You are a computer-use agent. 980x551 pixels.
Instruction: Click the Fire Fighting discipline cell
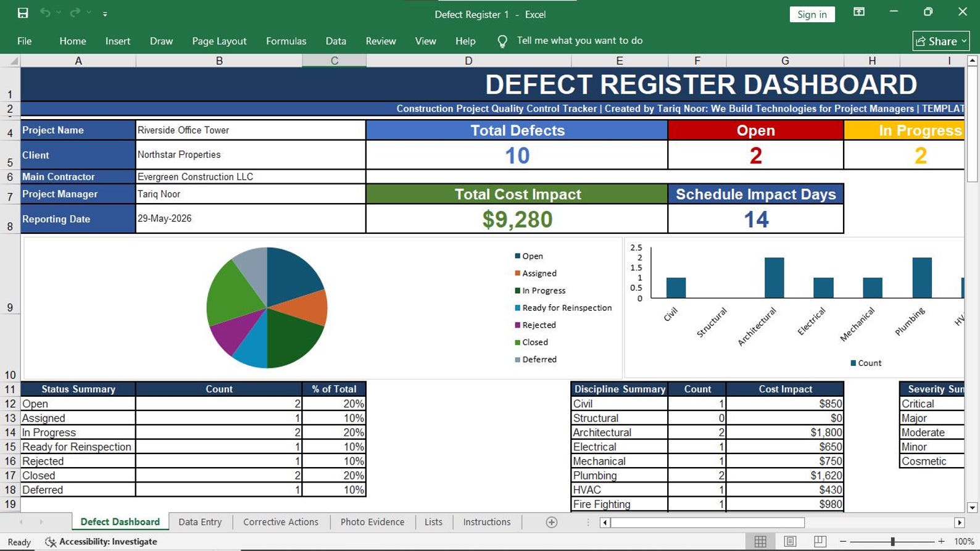(619, 504)
